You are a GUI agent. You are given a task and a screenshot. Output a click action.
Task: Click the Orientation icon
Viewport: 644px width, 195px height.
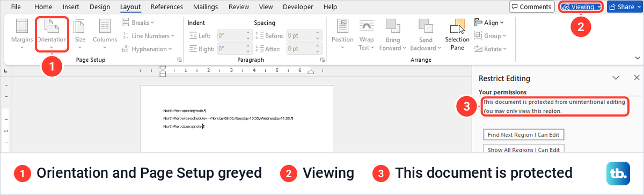tap(52, 26)
